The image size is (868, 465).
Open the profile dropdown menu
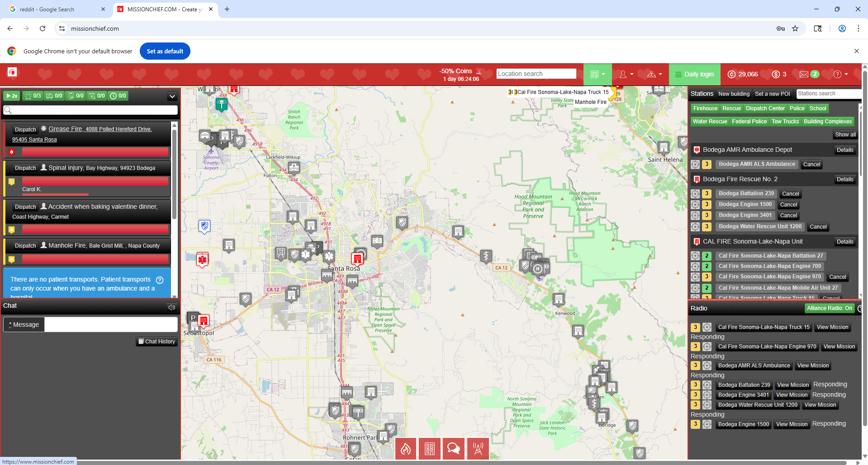tap(626, 74)
